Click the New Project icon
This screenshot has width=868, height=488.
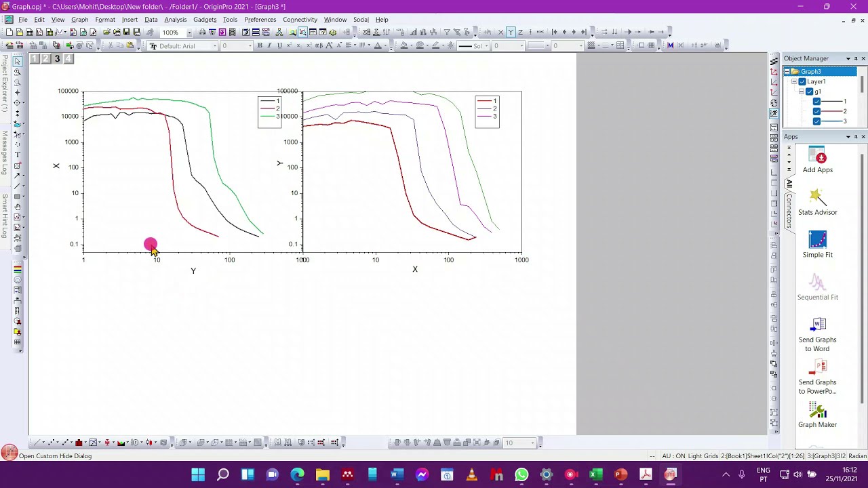9,32
